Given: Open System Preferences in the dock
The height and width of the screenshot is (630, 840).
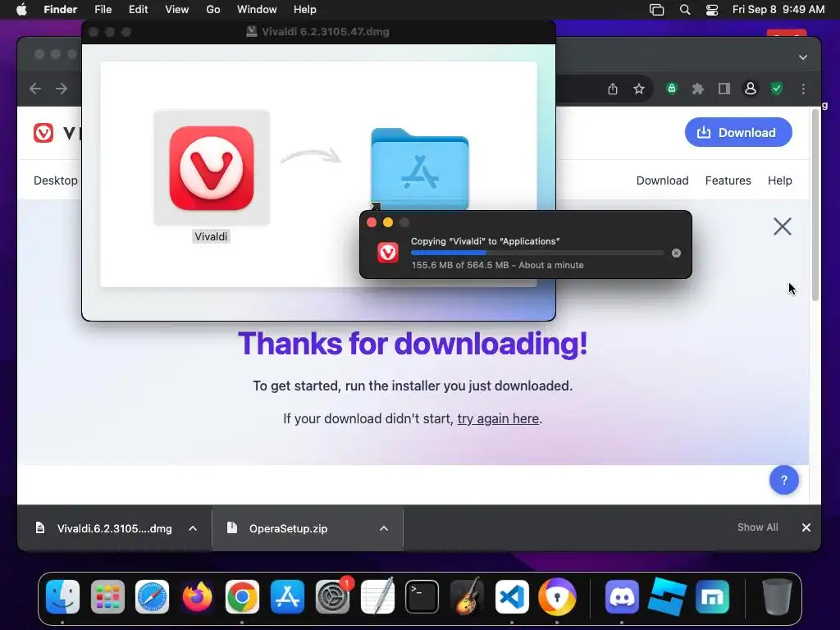Looking at the screenshot, I should [x=333, y=597].
